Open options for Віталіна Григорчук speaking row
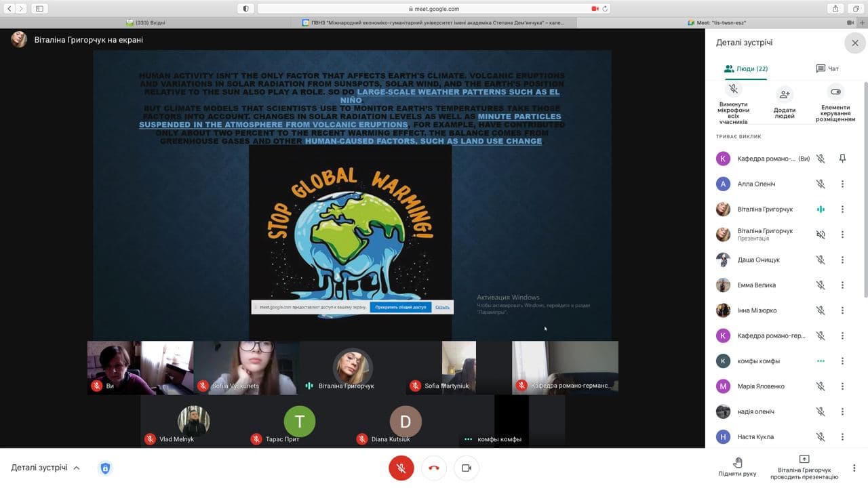 842,209
